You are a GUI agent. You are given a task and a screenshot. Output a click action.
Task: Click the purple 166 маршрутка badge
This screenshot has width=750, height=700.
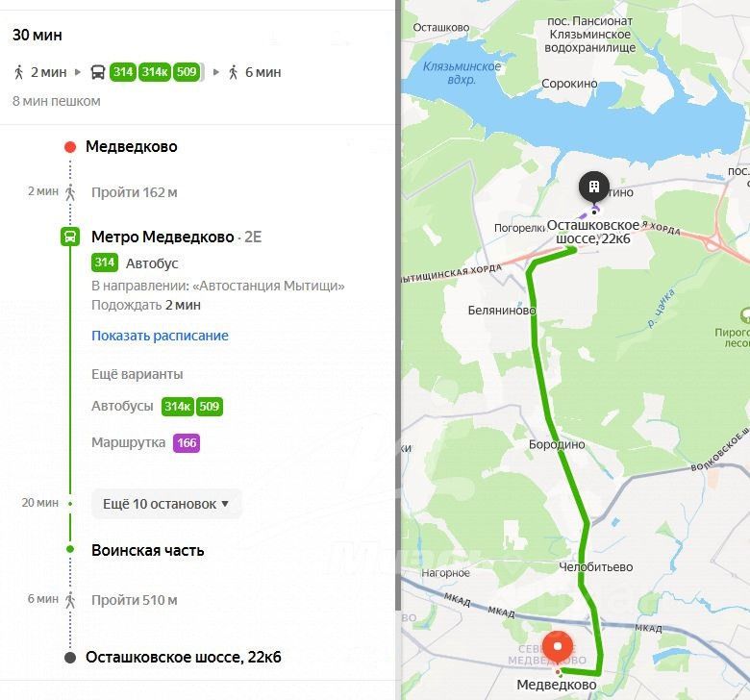[187, 443]
